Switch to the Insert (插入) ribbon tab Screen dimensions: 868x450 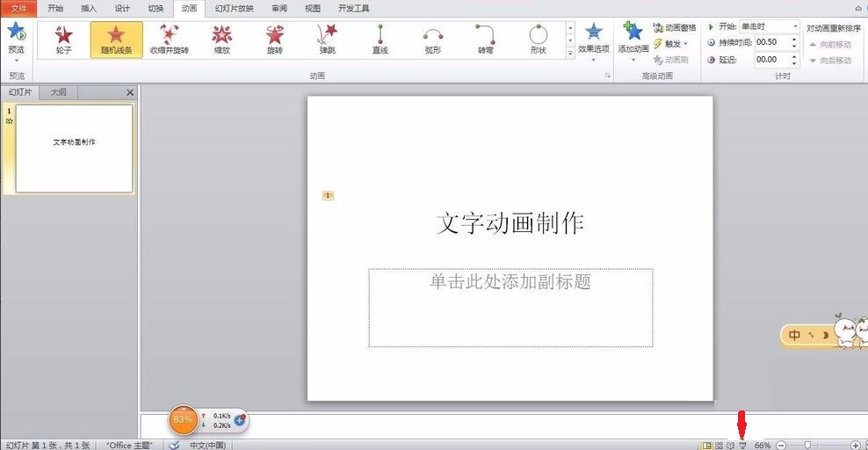pyautogui.click(x=89, y=8)
